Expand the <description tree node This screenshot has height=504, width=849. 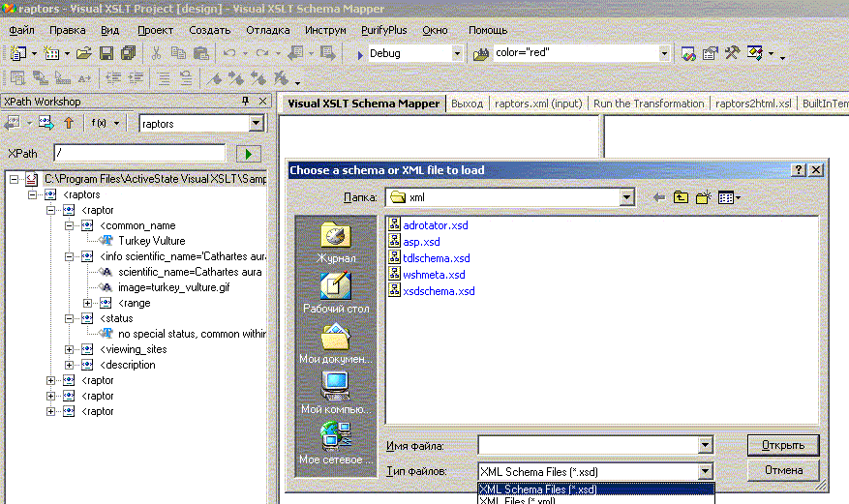pos(69,365)
